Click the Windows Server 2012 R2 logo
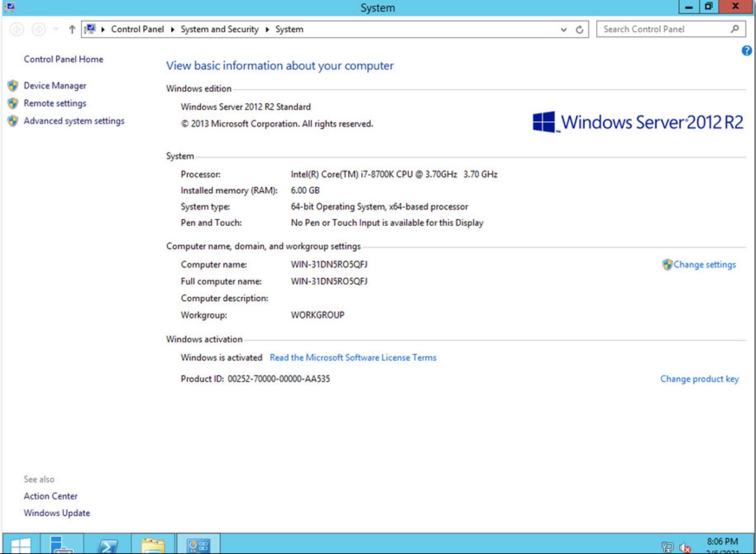Screen dimensions: 756x554 pos(638,122)
